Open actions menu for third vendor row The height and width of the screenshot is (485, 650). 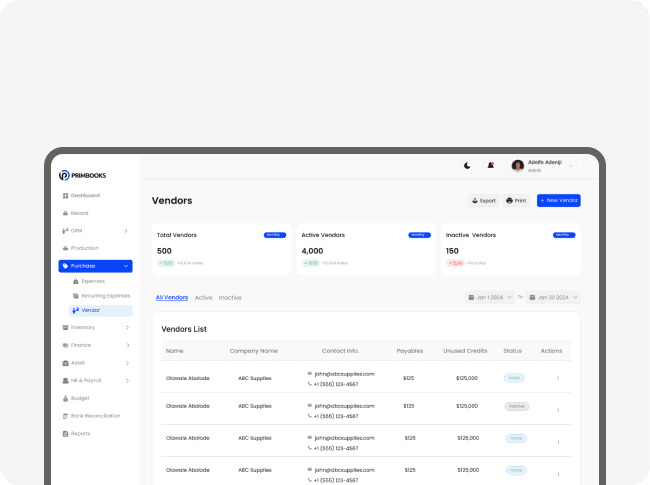point(558,442)
